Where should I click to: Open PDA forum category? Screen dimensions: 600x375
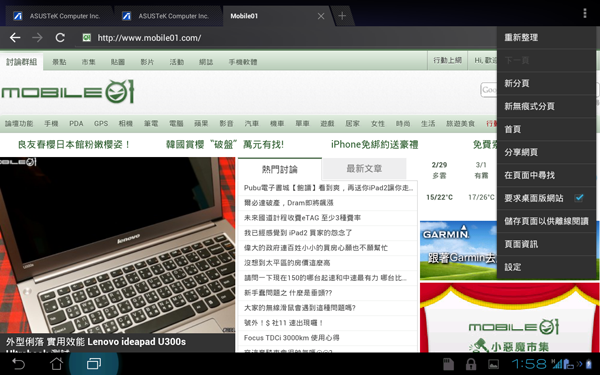click(x=76, y=123)
